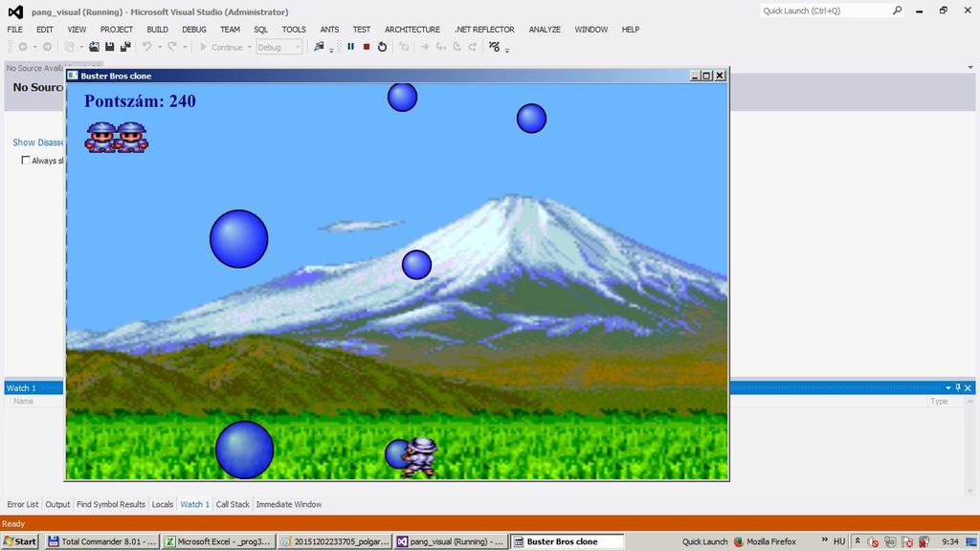
Task: Open the DEBUG menu
Action: coord(193,30)
